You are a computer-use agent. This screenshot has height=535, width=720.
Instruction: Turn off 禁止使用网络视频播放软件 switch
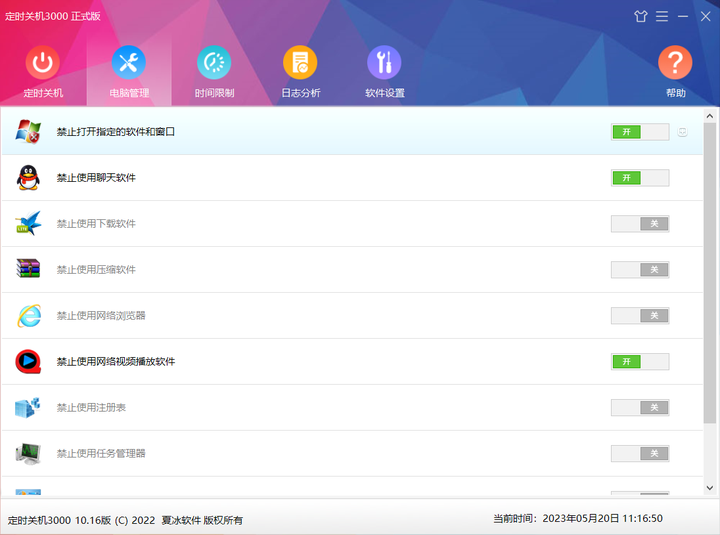point(640,361)
